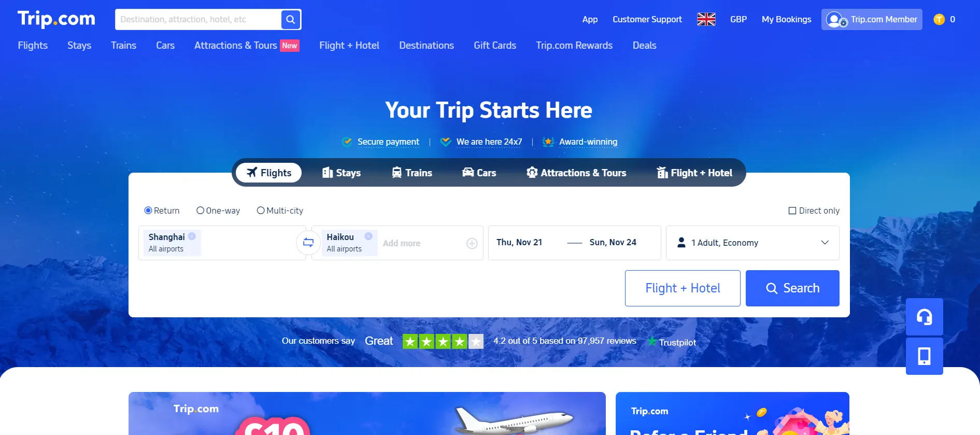Switch to the Trains search tab
980x435 pixels.
point(412,173)
